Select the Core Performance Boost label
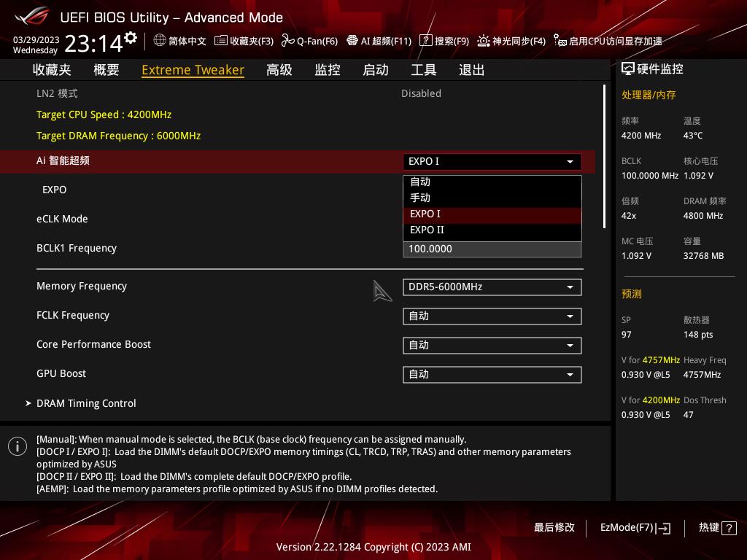Image resolution: width=747 pixels, height=560 pixels. 93,344
